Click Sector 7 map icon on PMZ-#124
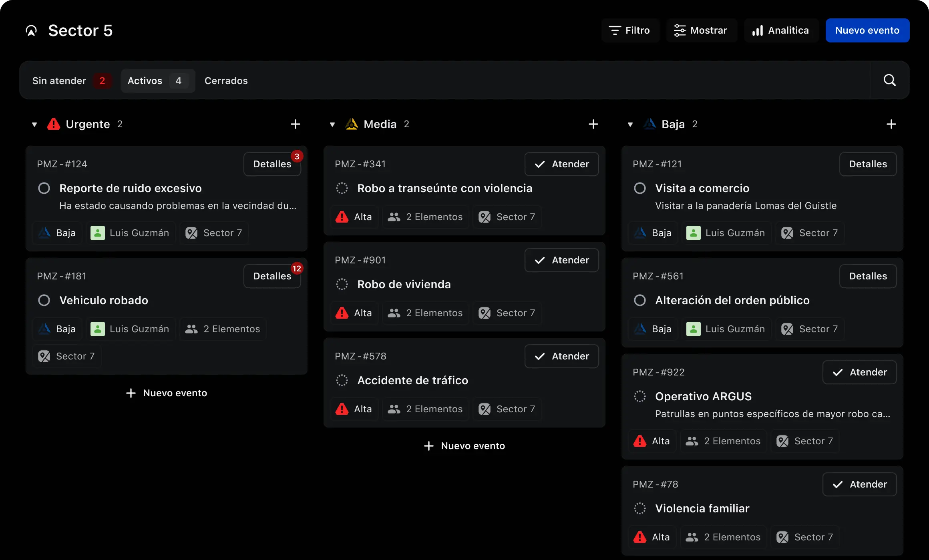Viewport: 929px width, 560px height. tap(191, 233)
